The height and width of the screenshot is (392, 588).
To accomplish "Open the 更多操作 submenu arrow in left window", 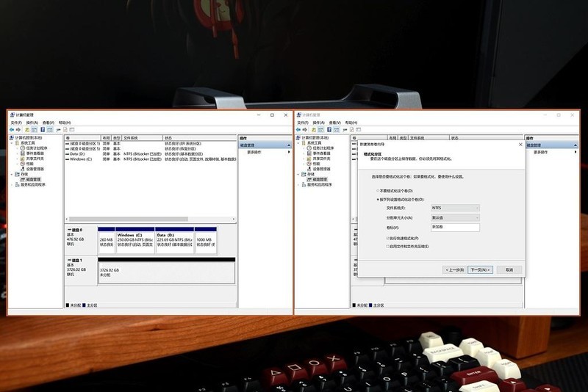I will point(289,152).
